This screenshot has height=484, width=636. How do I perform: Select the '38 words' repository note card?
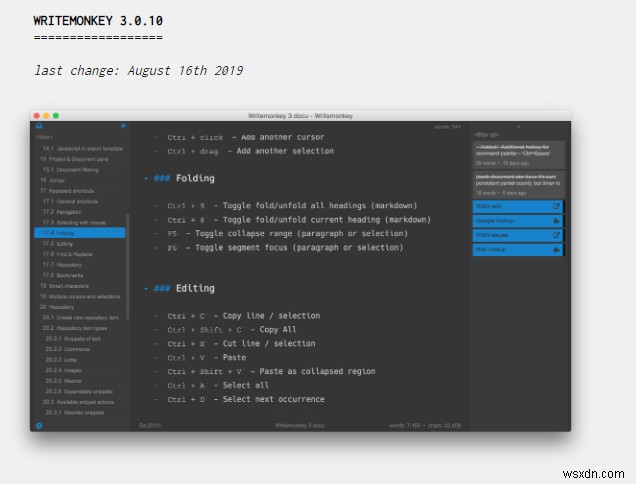click(518, 155)
